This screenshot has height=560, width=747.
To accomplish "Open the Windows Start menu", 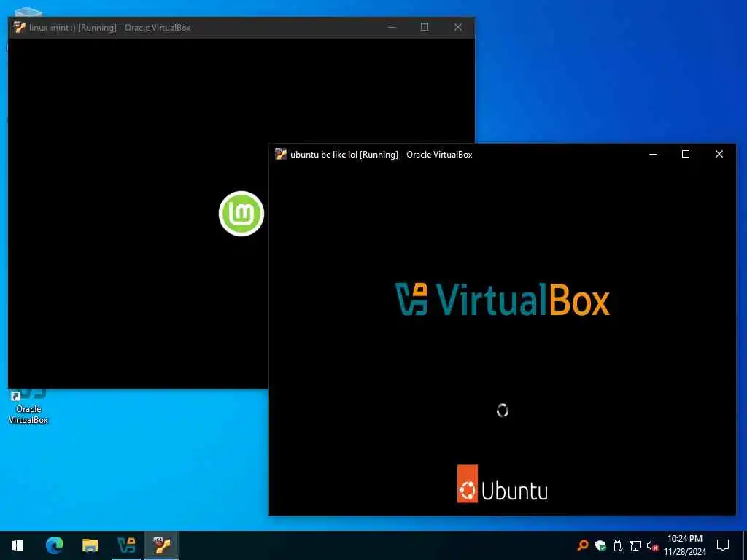I will pyautogui.click(x=18, y=545).
